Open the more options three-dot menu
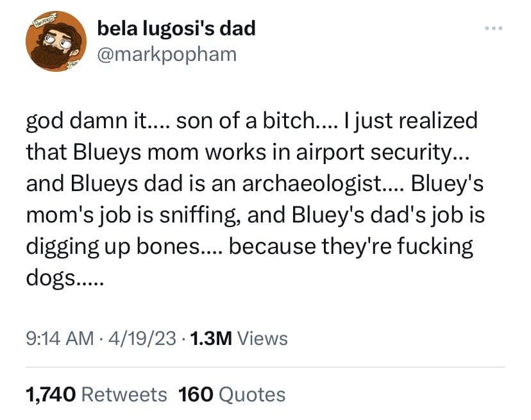Screen dimensions: 531x420 point(493,31)
